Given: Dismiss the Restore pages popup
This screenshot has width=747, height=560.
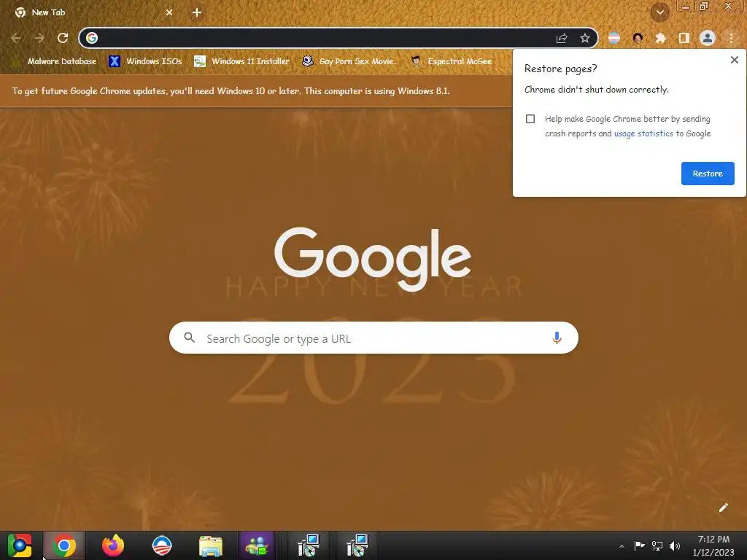Looking at the screenshot, I should click(x=734, y=60).
